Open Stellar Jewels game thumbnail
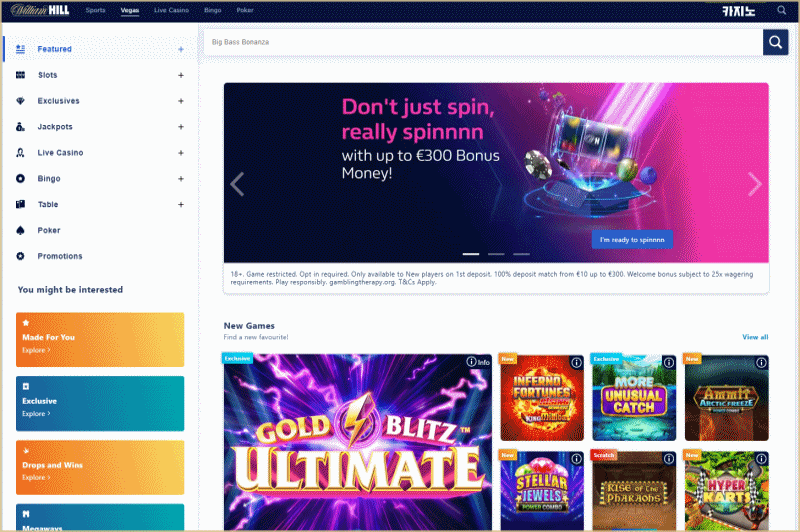The height and width of the screenshot is (532, 800). 542,491
